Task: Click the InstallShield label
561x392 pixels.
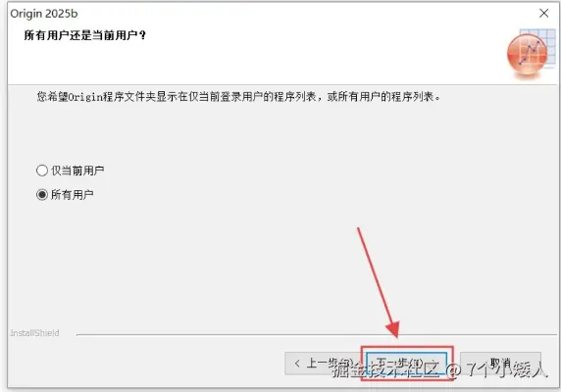Action: [34, 333]
